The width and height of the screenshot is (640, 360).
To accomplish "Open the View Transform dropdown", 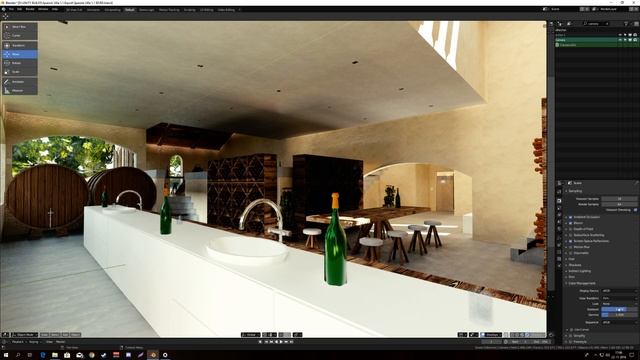I will click(x=619, y=298).
